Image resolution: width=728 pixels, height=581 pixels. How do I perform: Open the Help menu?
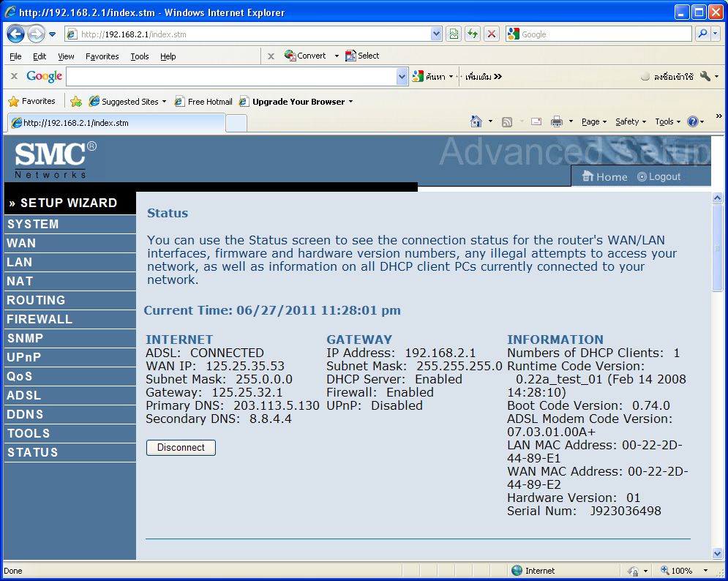168,56
